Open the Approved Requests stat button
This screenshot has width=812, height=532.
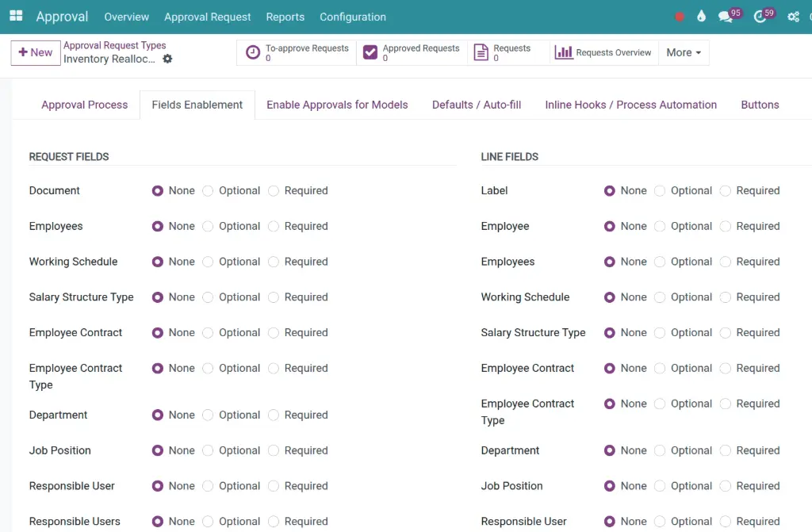coord(412,53)
